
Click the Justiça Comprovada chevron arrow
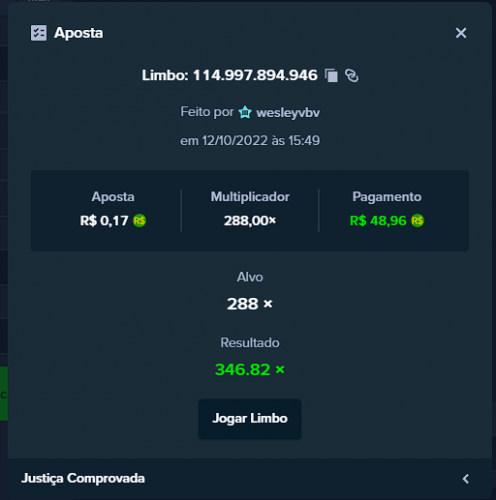[x=466, y=479]
